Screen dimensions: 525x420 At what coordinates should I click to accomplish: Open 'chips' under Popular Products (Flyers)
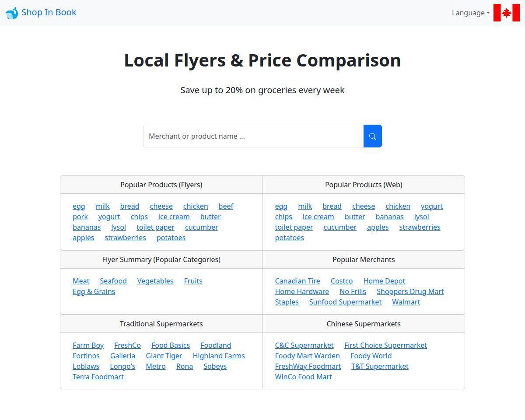[x=139, y=217]
